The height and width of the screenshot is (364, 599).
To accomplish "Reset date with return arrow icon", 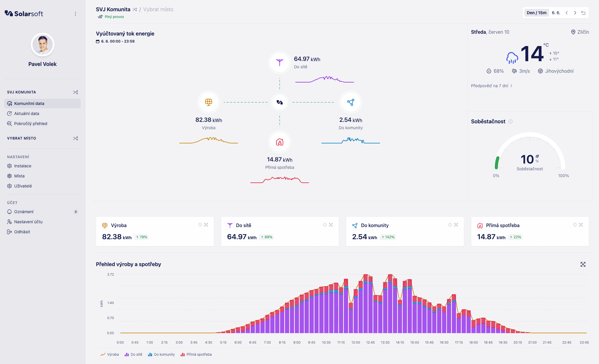I will [x=583, y=13].
